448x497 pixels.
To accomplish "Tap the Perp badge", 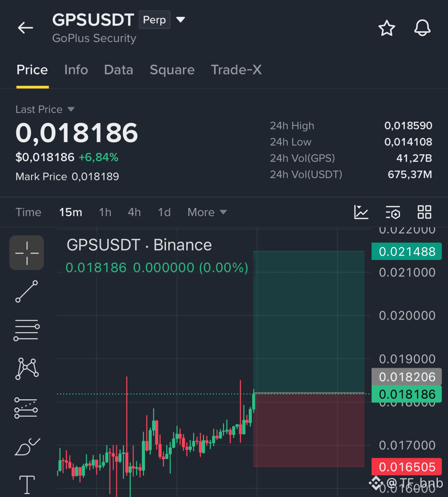I will 154,19.
